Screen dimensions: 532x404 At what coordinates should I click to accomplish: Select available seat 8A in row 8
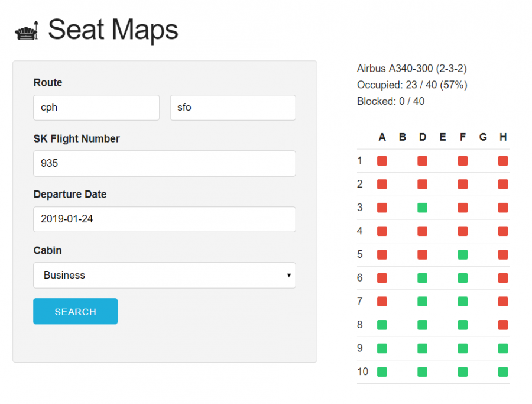click(x=382, y=325)
